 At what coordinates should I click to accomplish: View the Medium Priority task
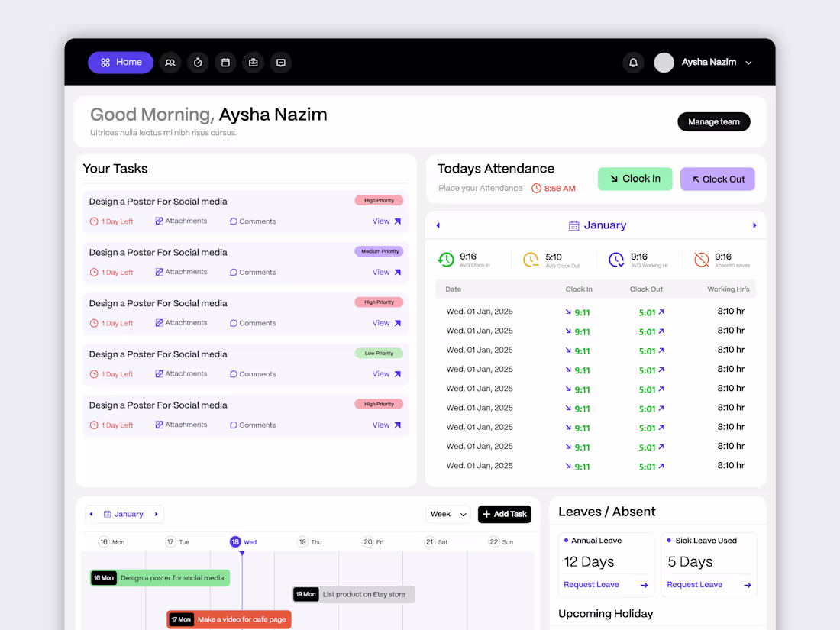pos(386,272)
